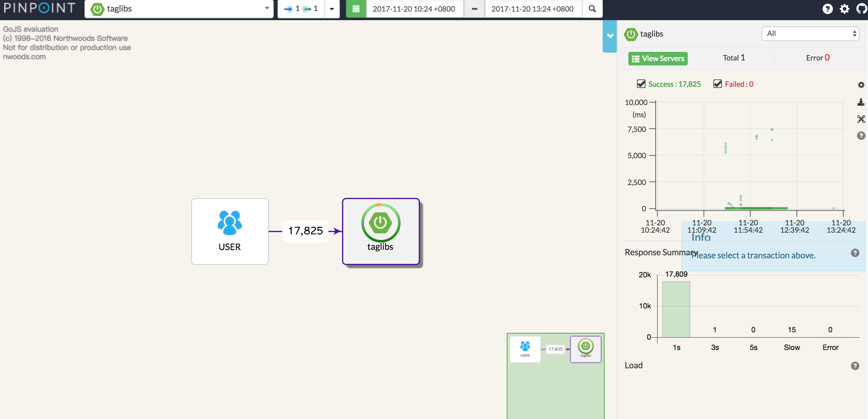Open the settings gear in top header
Screen dimensions: 868x419
844,9
